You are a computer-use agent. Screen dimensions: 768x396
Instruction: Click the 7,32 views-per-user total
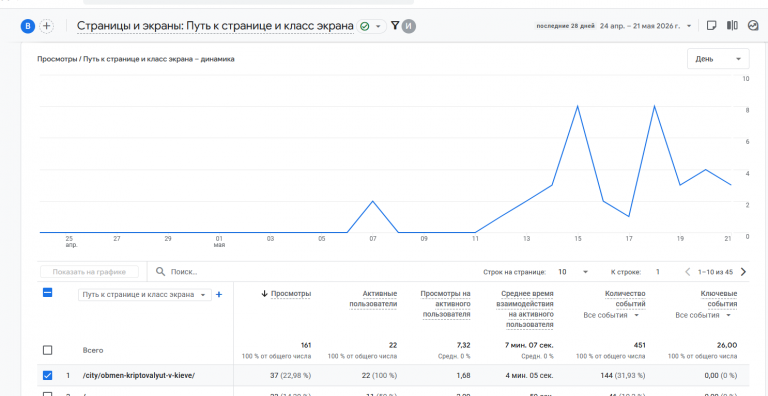(x=463, y=345)
